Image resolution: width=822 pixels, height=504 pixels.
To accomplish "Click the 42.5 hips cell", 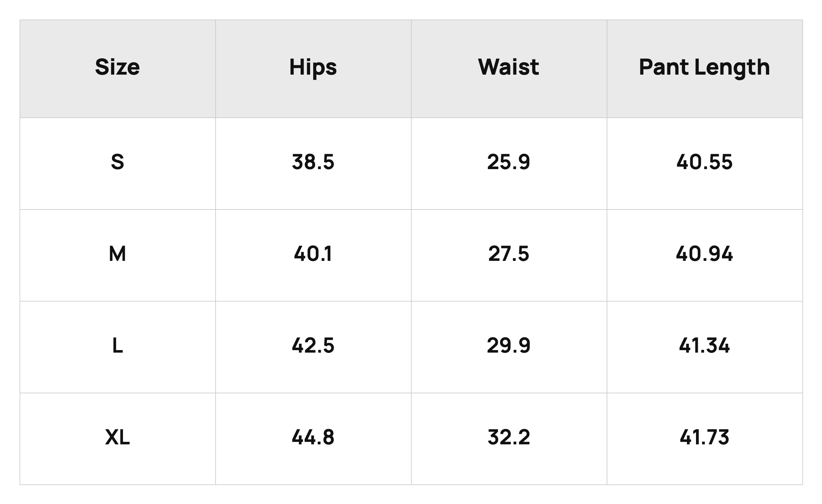I will point(313,347).
